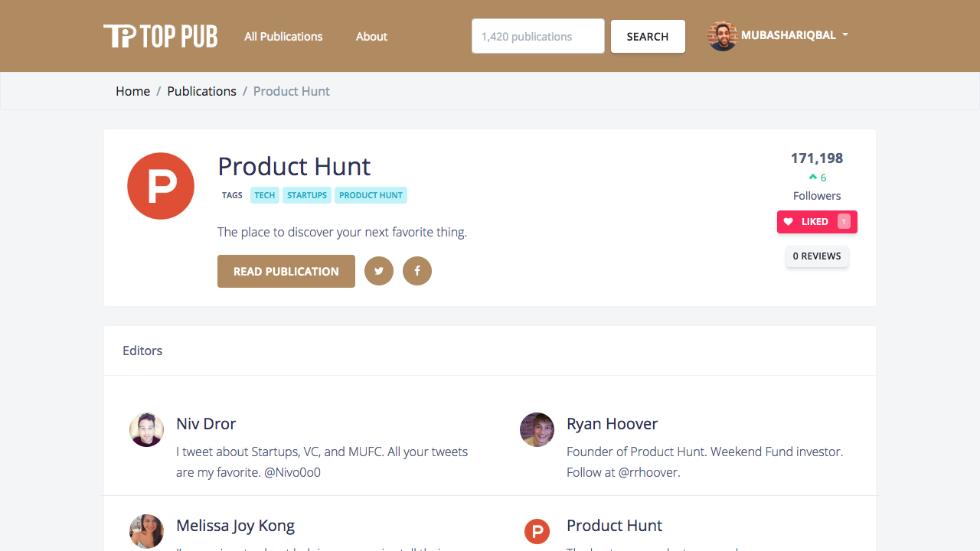Open Ryan Hoover's avatar
Screen dimensions: 980x551
[537, 430]
